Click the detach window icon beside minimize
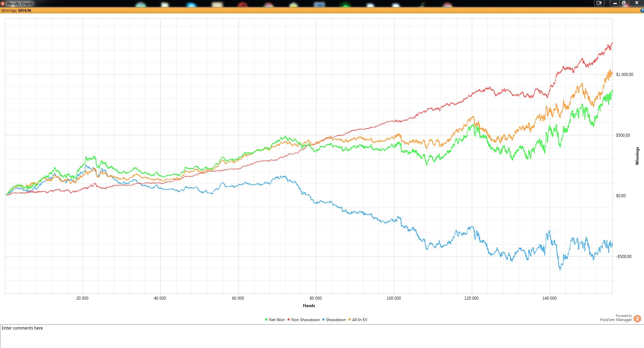644x348 pixels. tap(599, 3)
